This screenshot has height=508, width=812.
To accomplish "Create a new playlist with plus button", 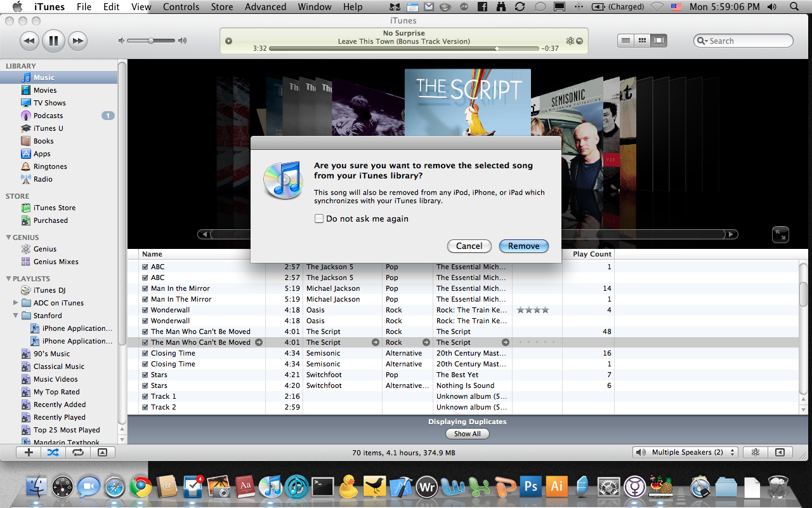I will click(x=29, y=452).
